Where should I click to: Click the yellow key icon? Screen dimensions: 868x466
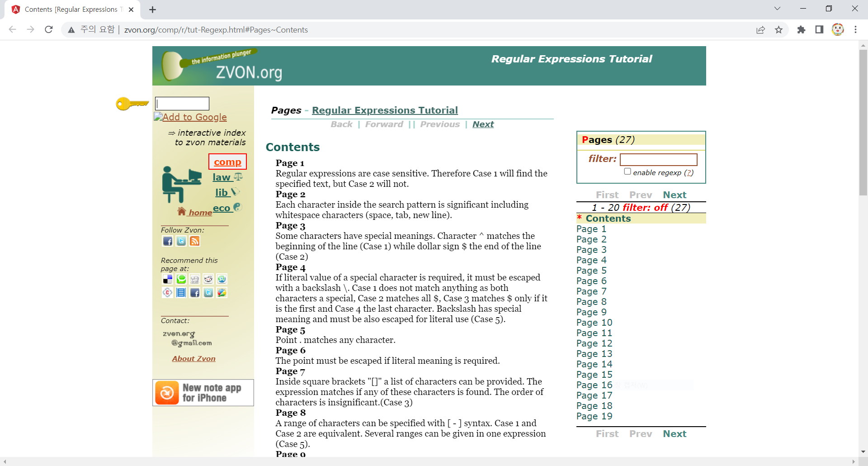(132, 104)
